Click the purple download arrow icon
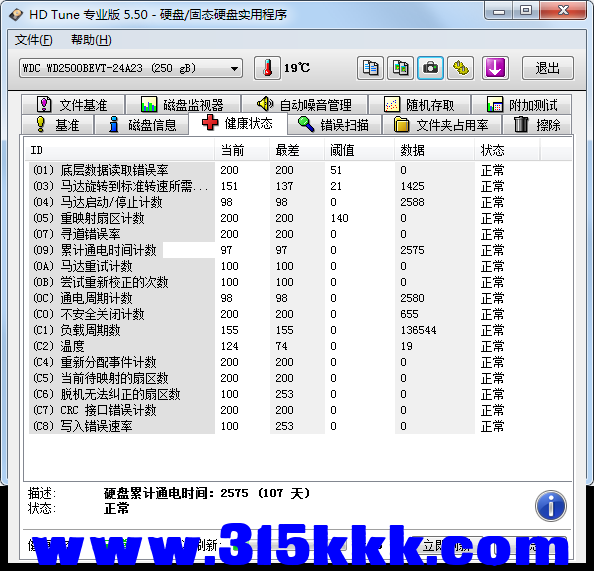 (x=495, y=68)
